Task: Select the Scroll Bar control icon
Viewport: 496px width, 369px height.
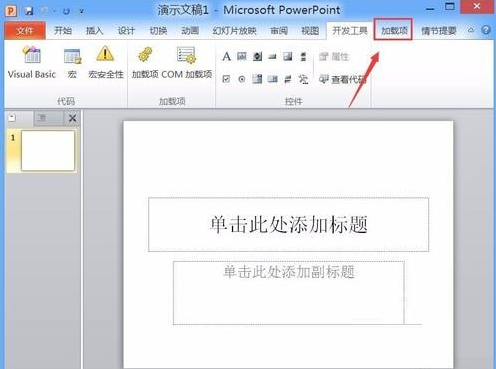Action: [303, 57]
